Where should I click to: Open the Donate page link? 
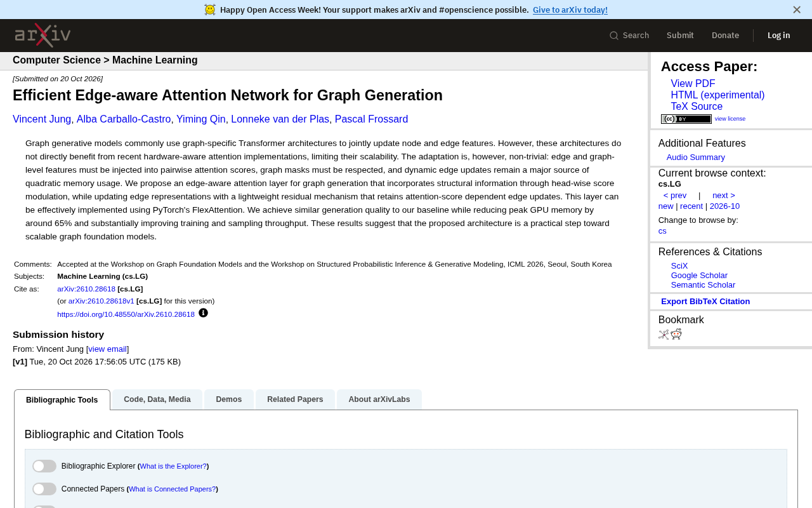(725, 36)
